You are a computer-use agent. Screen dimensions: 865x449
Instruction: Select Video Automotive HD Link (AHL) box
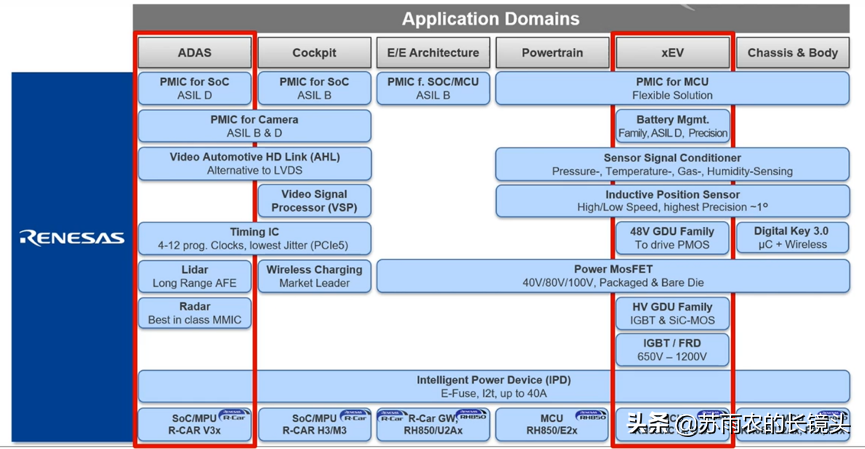tap(255, 164)
